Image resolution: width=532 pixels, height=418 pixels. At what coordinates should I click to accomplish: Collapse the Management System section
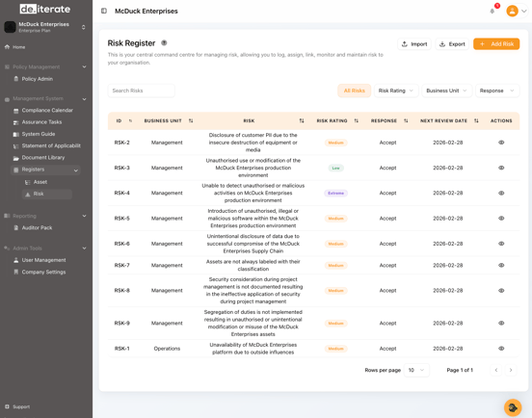(84, 98)
